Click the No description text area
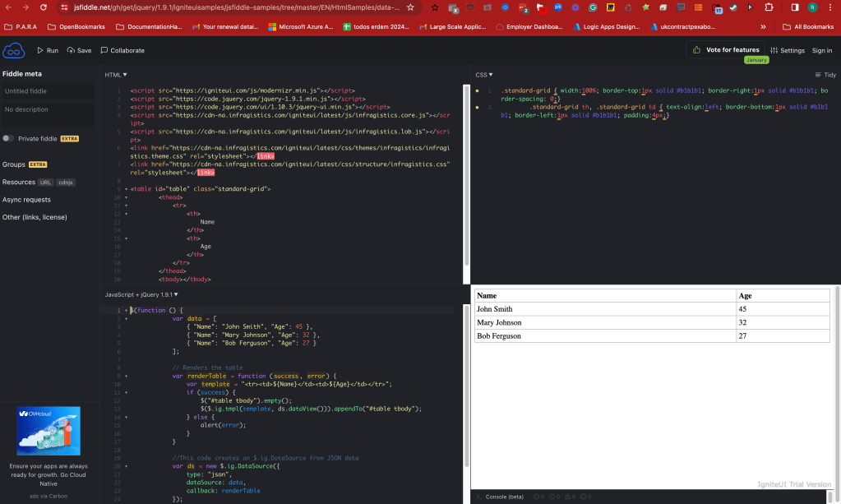Screen dimensions: 841x504 49,114
